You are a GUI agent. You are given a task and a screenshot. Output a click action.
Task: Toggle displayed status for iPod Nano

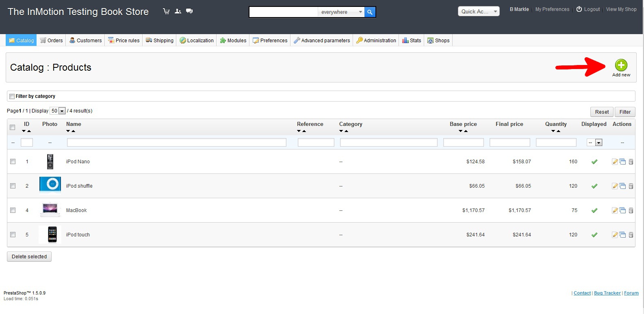(594, 162)
